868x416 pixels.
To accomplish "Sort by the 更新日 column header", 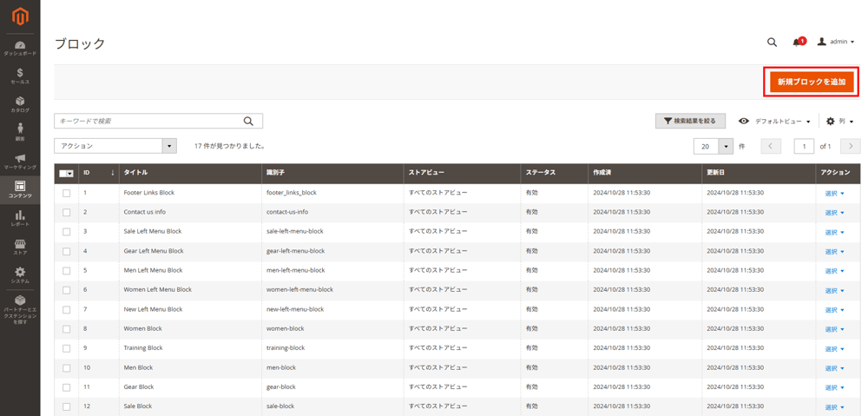I will pyautogui.click(x=759, y=173).
